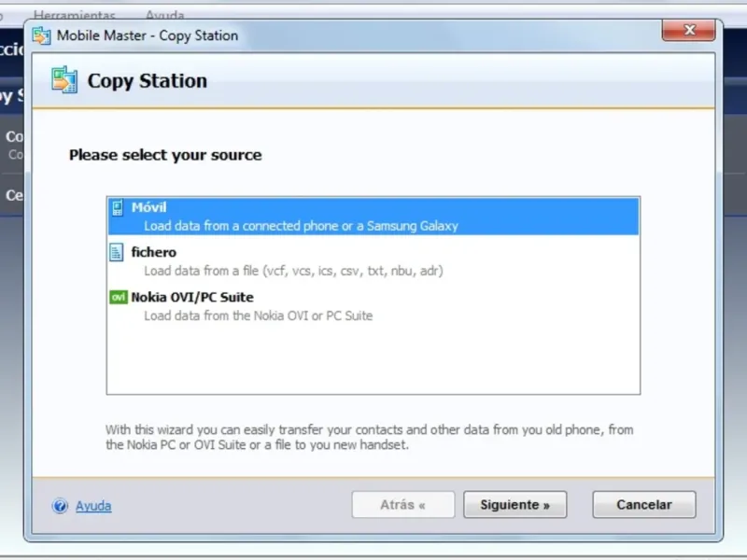Screen dimensions: 747x560
Task: Click the wizard description text paragraph
Action: point(370,437)
